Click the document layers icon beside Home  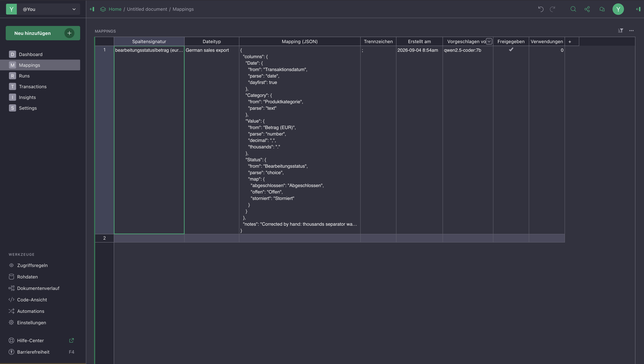pyautogui.click(x=103, y=9)
